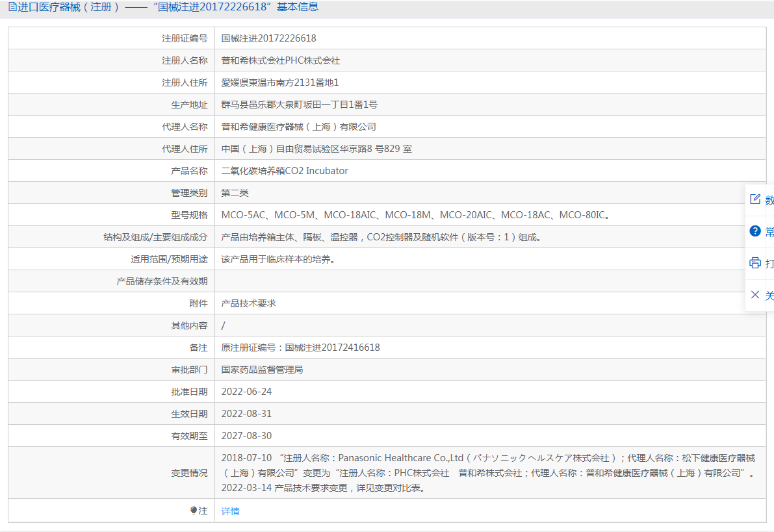Click the 结构及组成/主要组成成分 label
The height and width of the screenshot is (532, 774).
[x=155, y=237]
